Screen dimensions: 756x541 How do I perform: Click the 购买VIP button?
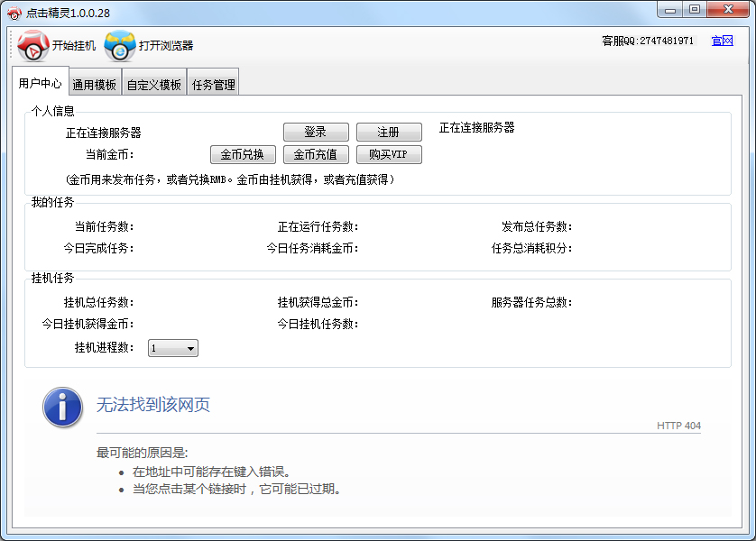[x=389, y=153]
